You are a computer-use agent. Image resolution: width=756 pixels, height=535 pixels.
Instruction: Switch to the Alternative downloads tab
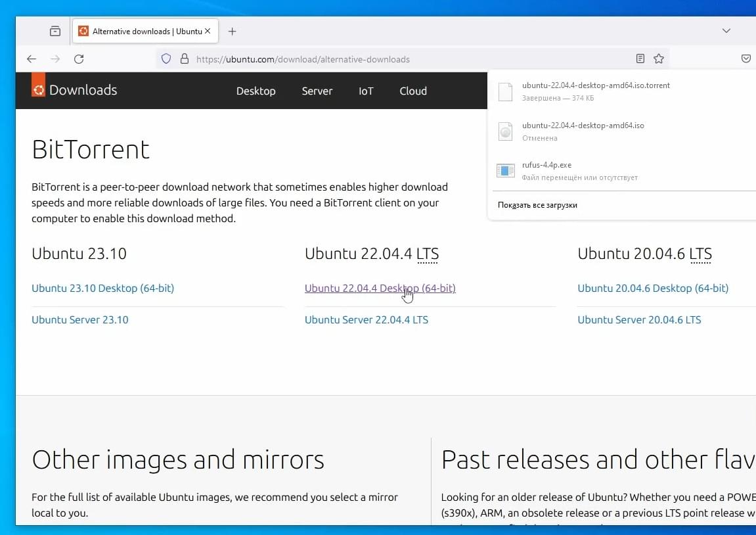pyautogui.click(x=145, y=32)
